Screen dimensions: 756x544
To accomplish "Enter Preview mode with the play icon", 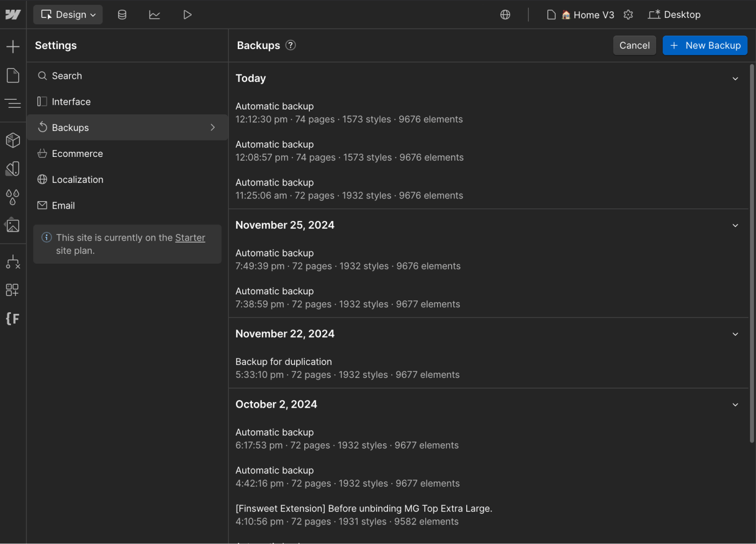I will click(x=187, y=15).
